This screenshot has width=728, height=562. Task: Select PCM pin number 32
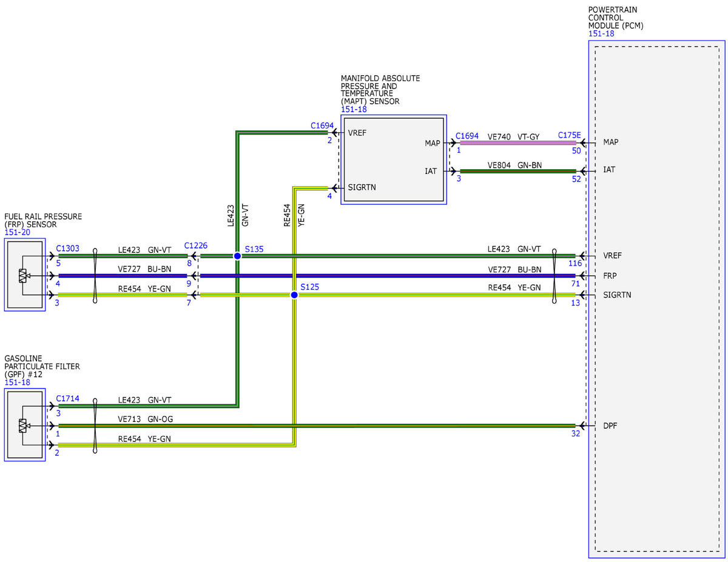pos(576,433)
